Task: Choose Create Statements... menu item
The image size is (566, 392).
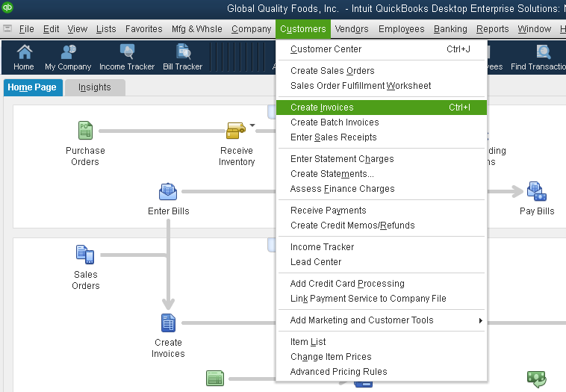Action: (382, 174)
